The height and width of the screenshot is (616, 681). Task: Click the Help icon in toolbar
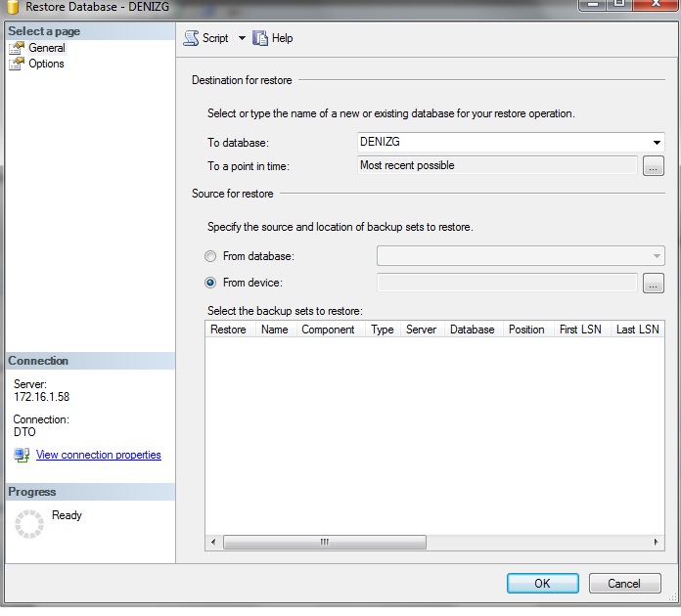[x=260, y=38]
